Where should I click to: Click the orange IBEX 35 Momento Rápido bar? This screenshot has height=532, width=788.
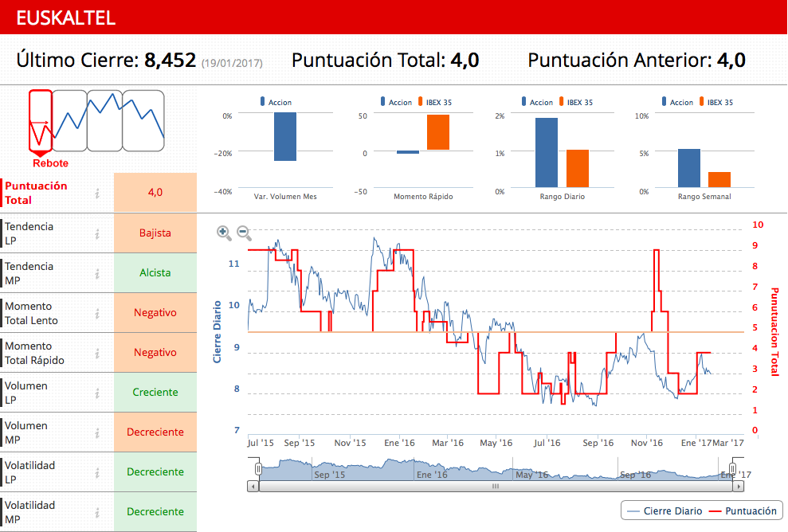438,132
